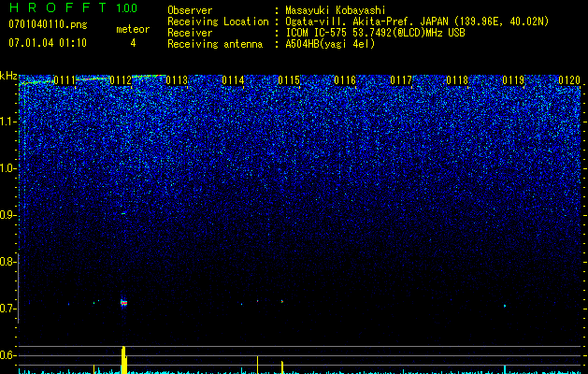Click the 0115 time marker
The width and height of the screenshot is (588, 374).
click(x=289, y=80)
